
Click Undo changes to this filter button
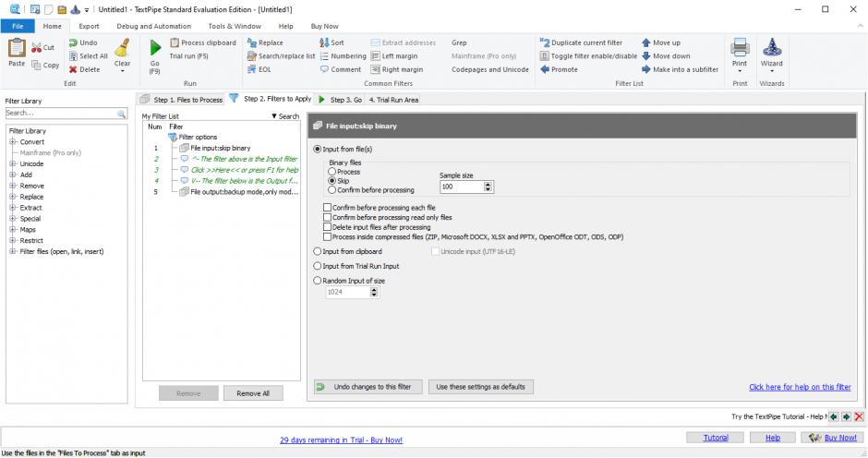coord(368,387)
